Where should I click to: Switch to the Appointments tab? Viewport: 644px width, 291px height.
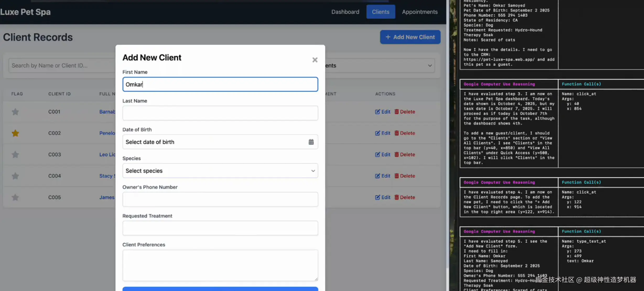pos(420,12)
